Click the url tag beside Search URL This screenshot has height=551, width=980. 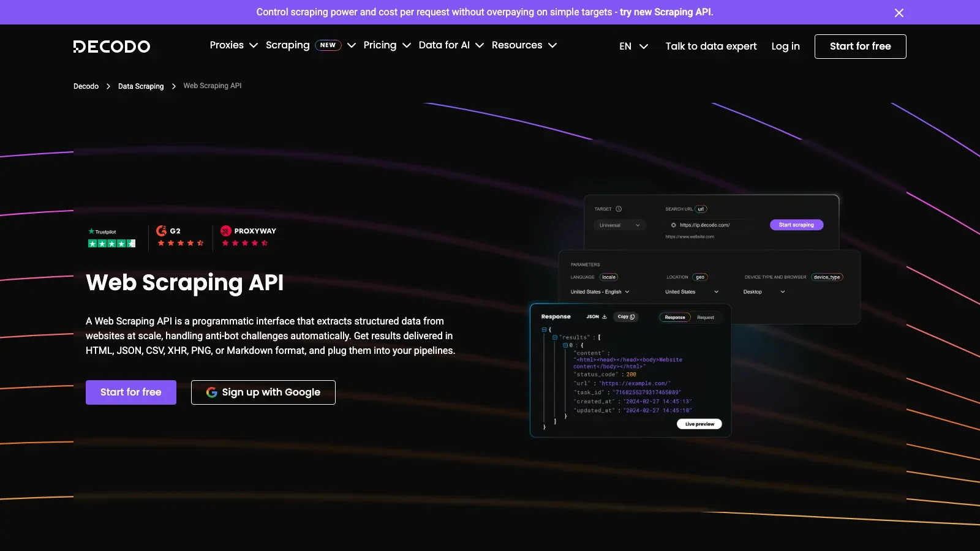point(701,209)
